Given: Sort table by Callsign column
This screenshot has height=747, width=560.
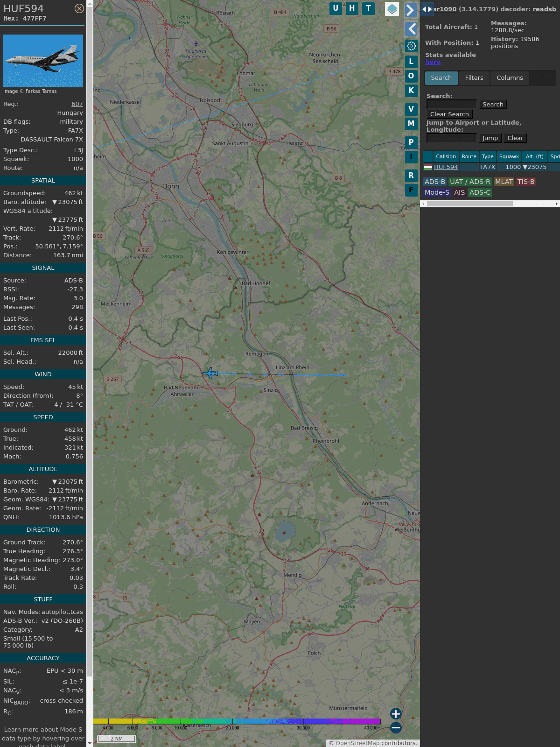Looking at the screenshot, I should coord(446,156).
